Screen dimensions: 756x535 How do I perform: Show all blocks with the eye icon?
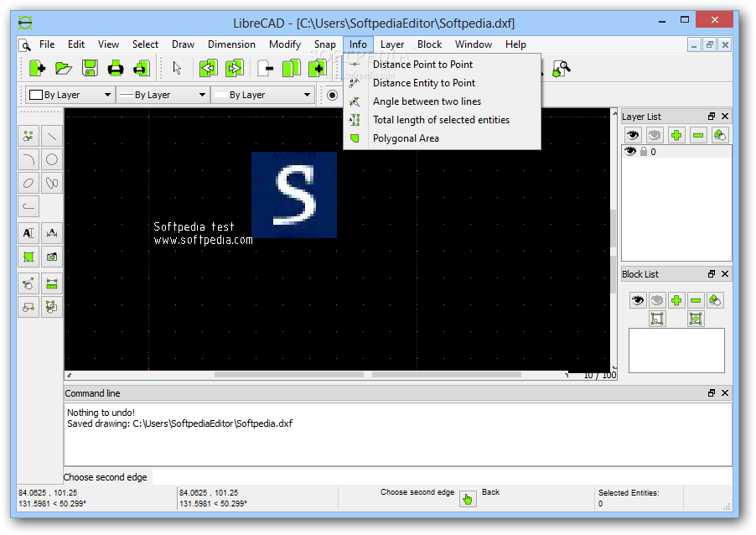637,300
